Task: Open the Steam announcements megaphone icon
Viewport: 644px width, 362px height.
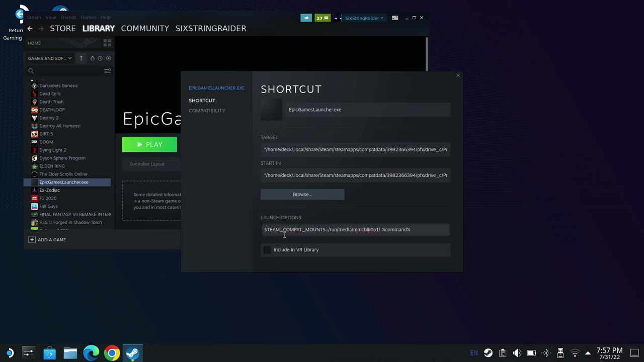Action: (x=306, y=18)
